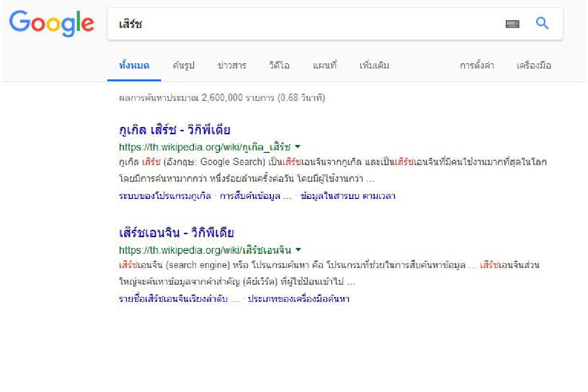Open the การสืบค้นข้อมูล sitelink
The height and width of the screenshot is (392, 588).
(x=250, y=196)
